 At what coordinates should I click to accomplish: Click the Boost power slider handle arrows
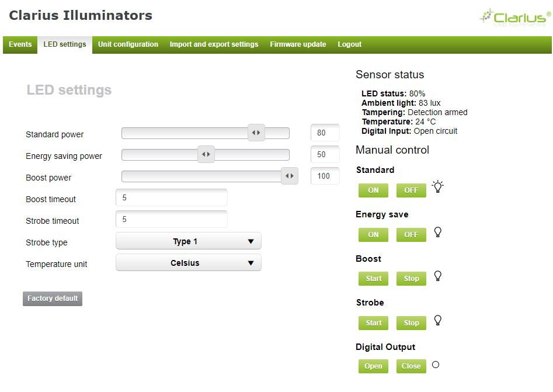pyautogui.click(x=290, y=176)
